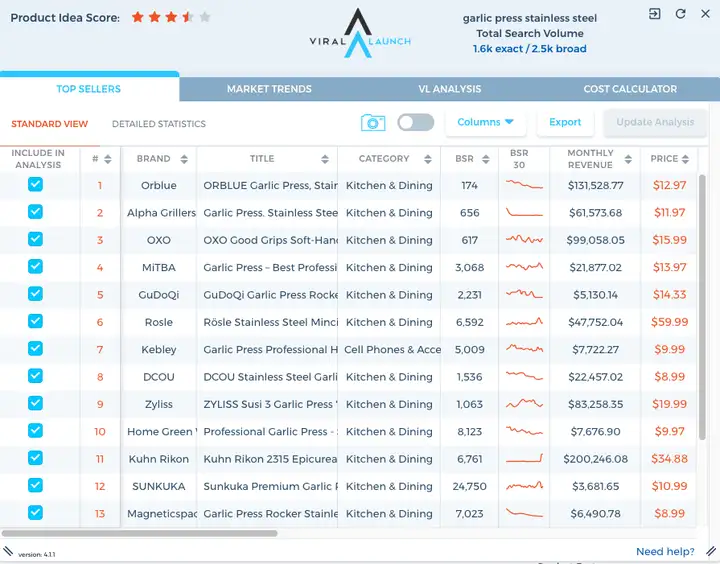
Task: Sort by Category column arrows
Action: coord(428,159)
